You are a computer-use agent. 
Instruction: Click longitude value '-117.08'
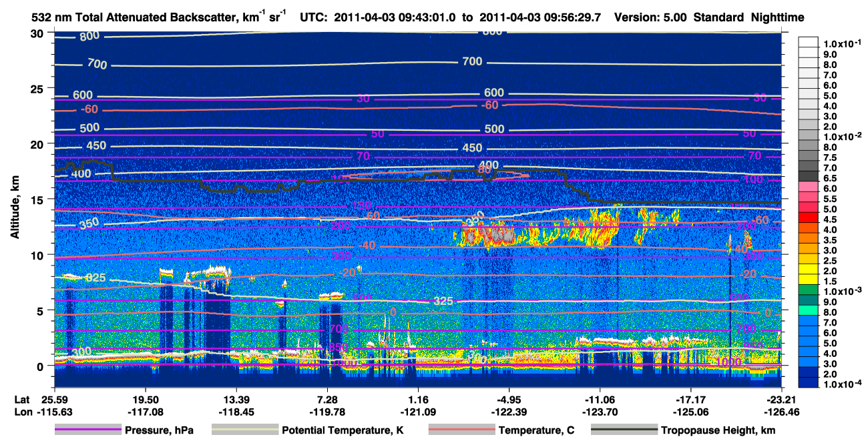[145, 411]
